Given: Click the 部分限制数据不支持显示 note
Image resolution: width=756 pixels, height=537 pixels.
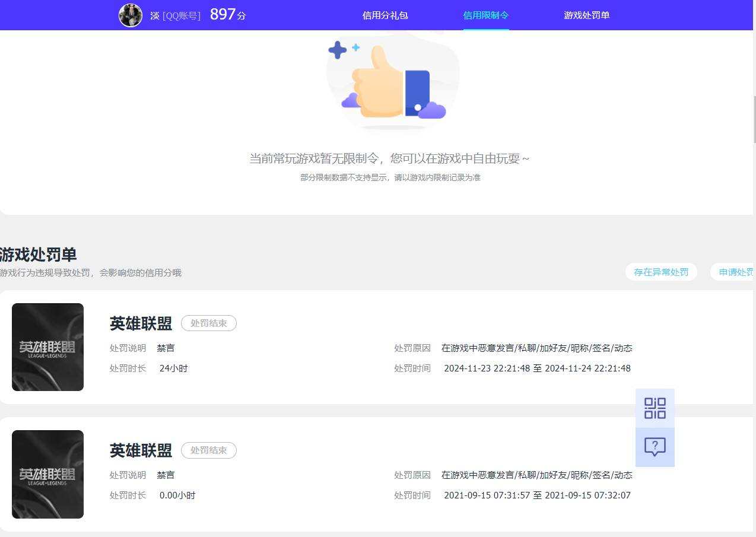Looking at the screenshot, I should [390, 177].
